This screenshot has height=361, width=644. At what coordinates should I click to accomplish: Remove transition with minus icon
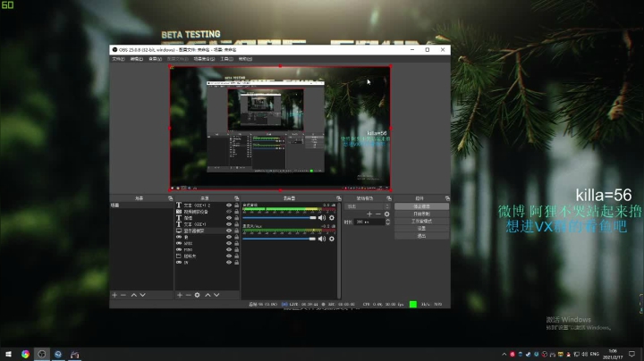click(377, 214)
